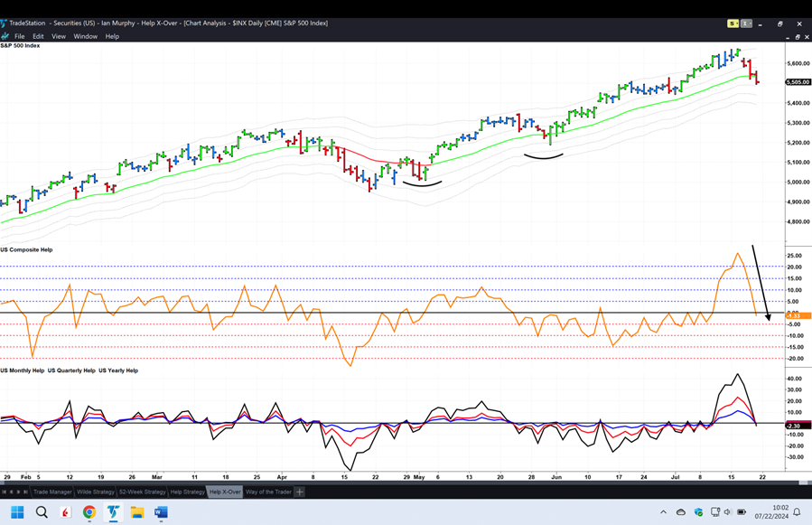Viewport: 812px width, 525px height.
Task: Select the S&P 500 Index label
Action: (x=20, y=45)
